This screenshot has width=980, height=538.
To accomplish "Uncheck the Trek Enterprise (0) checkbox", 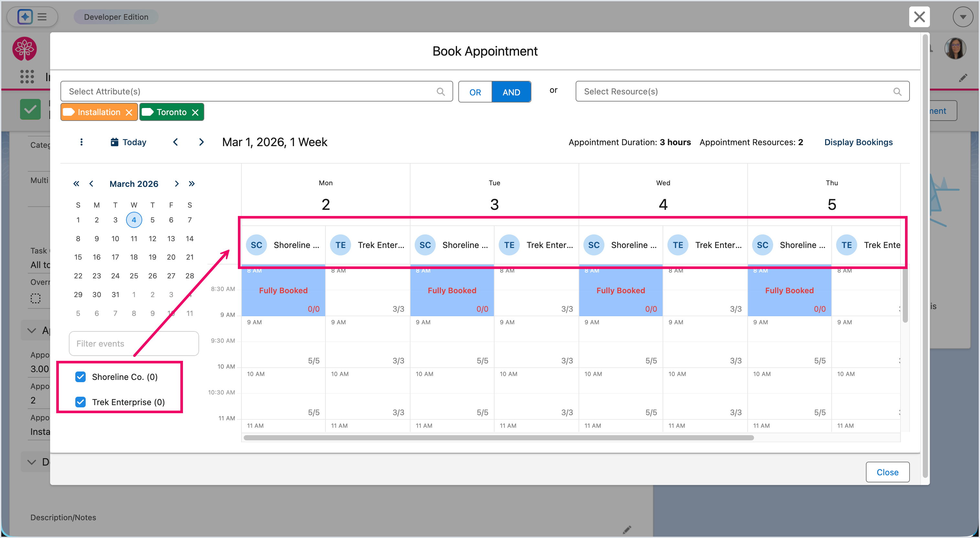I will (80, 402).
